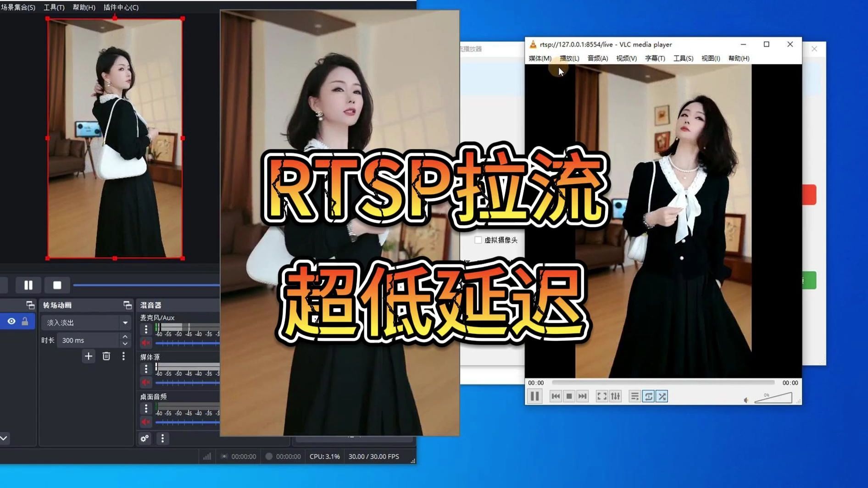Open VLC 工具(S) menu
Viewport: 868px width, 488px height.
[683, 58]
